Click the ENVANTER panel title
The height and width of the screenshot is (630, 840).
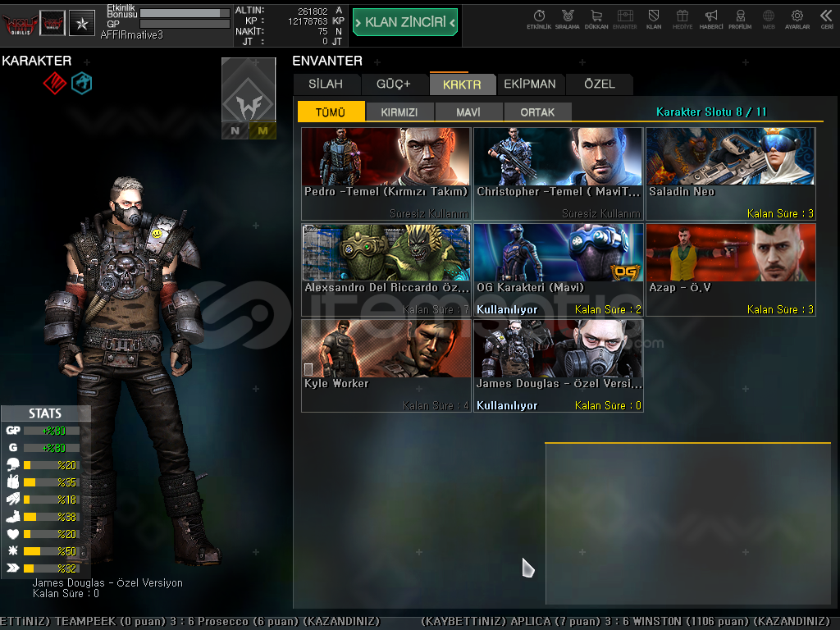(327, 61)
